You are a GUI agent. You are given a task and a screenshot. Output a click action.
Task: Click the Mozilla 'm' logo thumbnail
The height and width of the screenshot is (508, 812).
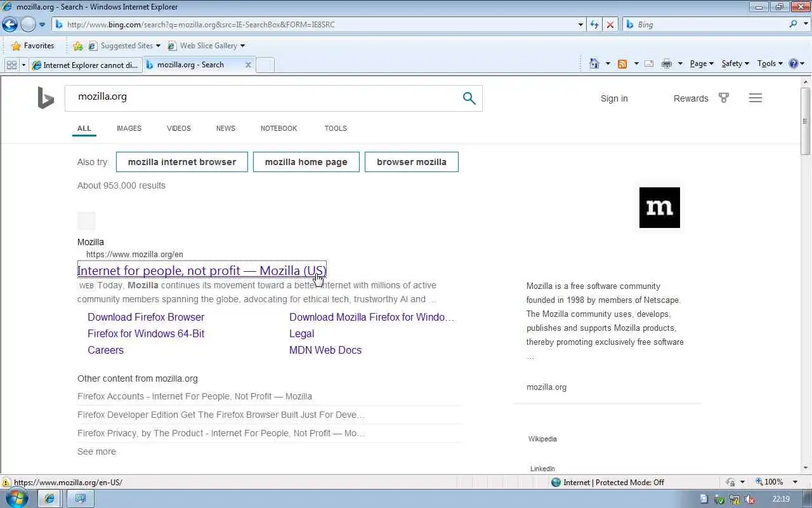point(660,208)
